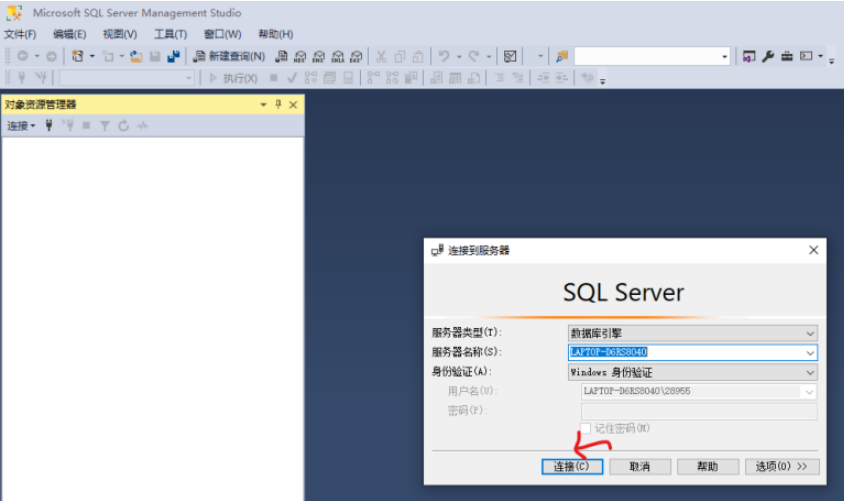844x501 pixels.
Task: Click the main toolbar overflow options arrow
Action: click(832, 61)
